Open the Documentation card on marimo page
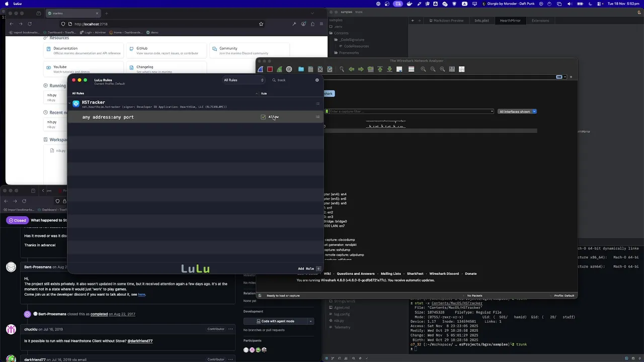644x362 pixels. pyautogui.click(x=83, y=50)
